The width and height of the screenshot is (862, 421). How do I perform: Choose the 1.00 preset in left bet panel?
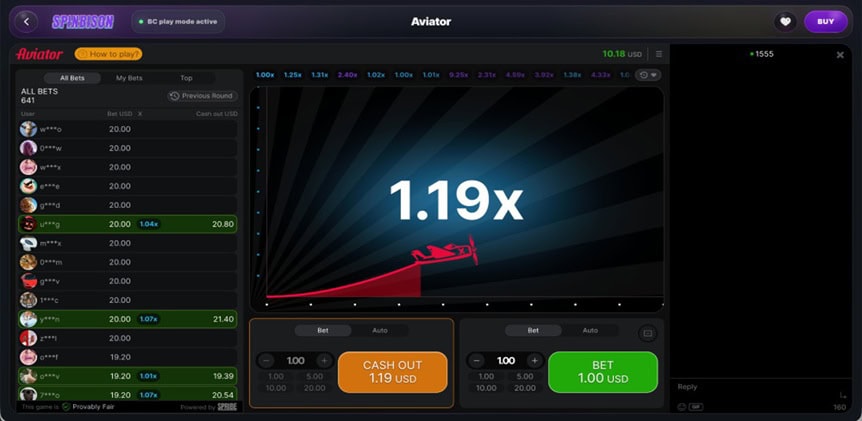[x=276, y=376]
